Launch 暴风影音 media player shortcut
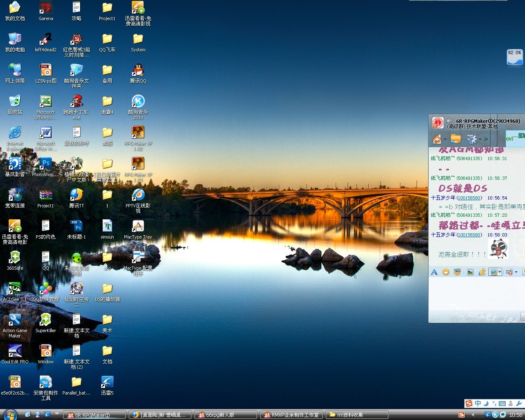This screenshot has height=420, width=525. [15, 167]
